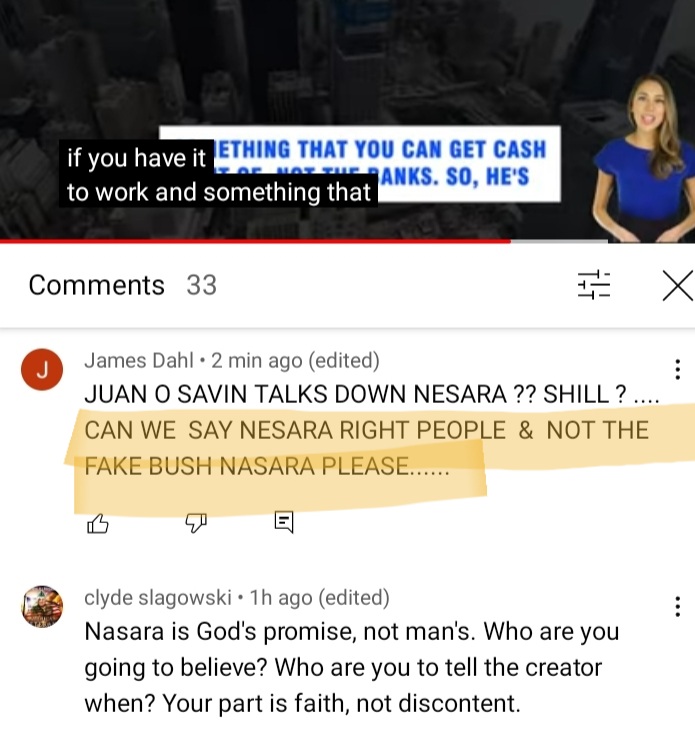Open options menu for James Dahl's comment

pos(678,369)
